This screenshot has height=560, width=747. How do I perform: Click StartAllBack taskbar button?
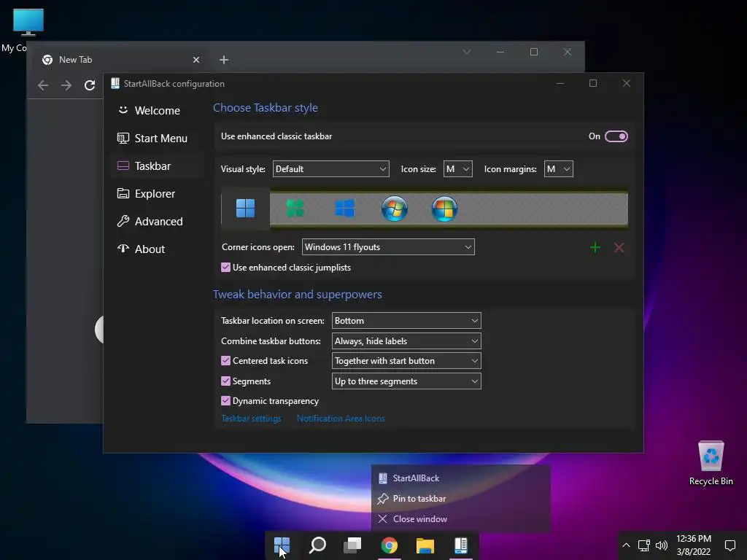[x=461, y=545]
